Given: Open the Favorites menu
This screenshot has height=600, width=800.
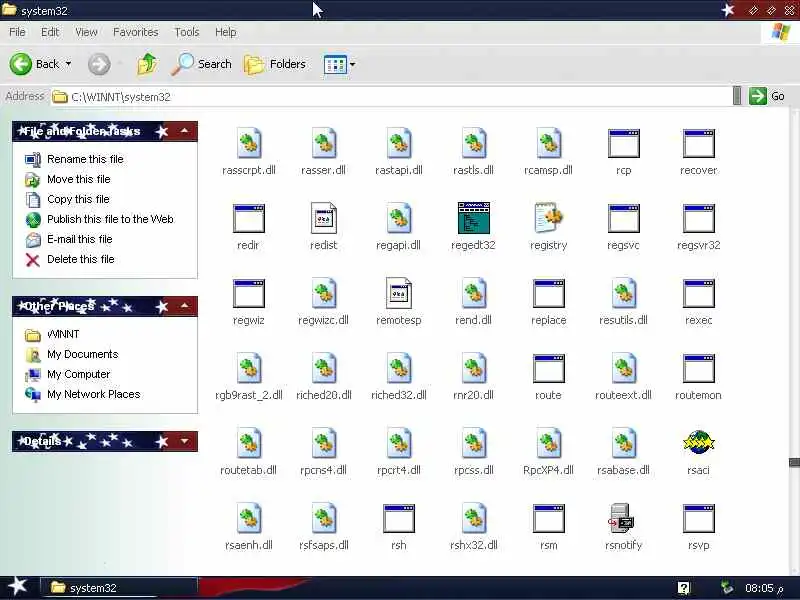Looking at the screenshot, I should point(136,32).
